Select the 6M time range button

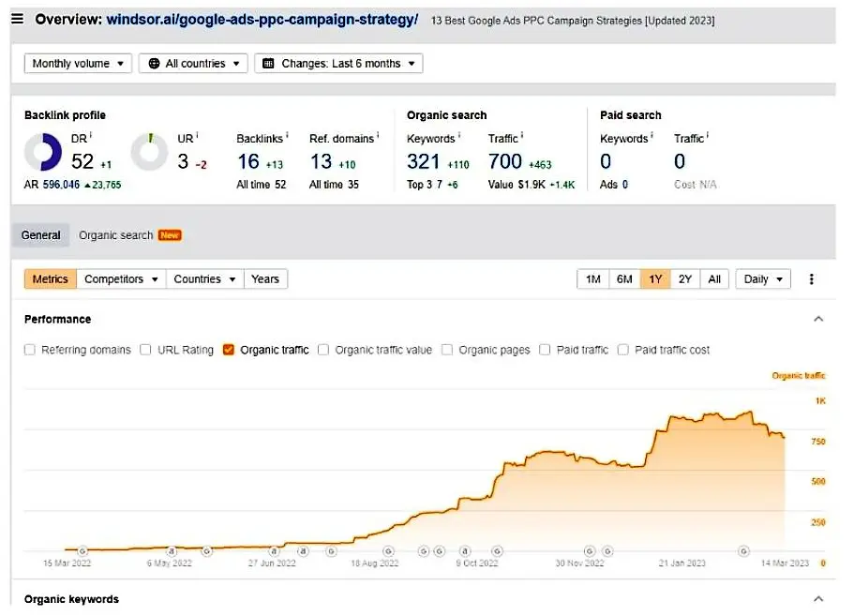coord(624,279)
